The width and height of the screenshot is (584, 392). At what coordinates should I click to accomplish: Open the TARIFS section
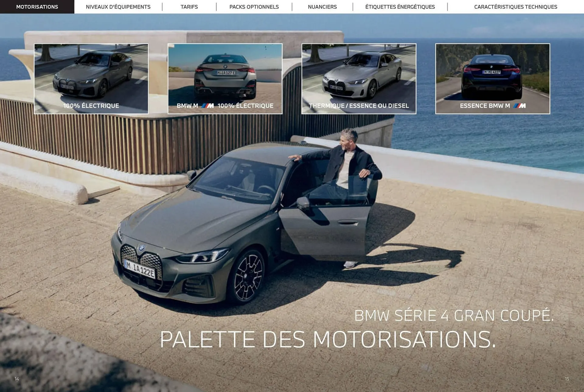(x=189, y=6)
